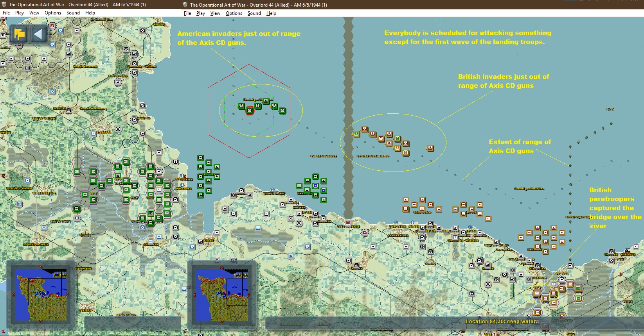Click the white left-arrow back button
This screenshot has height=336, width=644.
tap(38, 34)
